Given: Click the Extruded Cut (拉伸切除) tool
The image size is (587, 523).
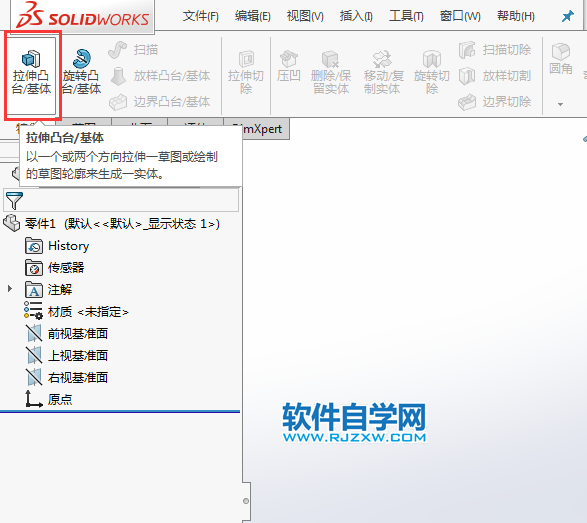Looking at the screenshot, I should coord(246,73).
